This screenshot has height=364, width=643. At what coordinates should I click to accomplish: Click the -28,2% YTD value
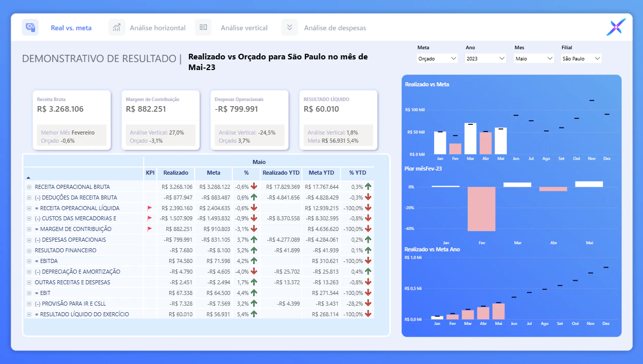click(x=355, y=304)
